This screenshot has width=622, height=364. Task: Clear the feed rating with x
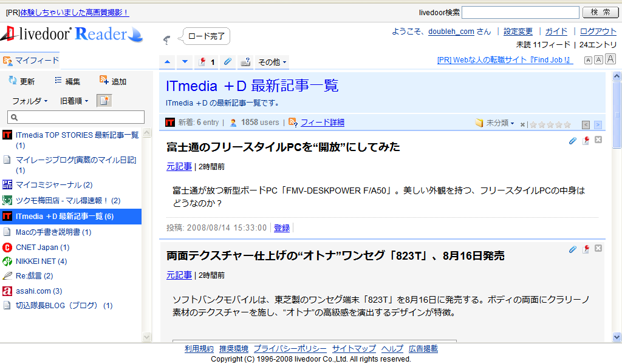(x=522, y=125)
